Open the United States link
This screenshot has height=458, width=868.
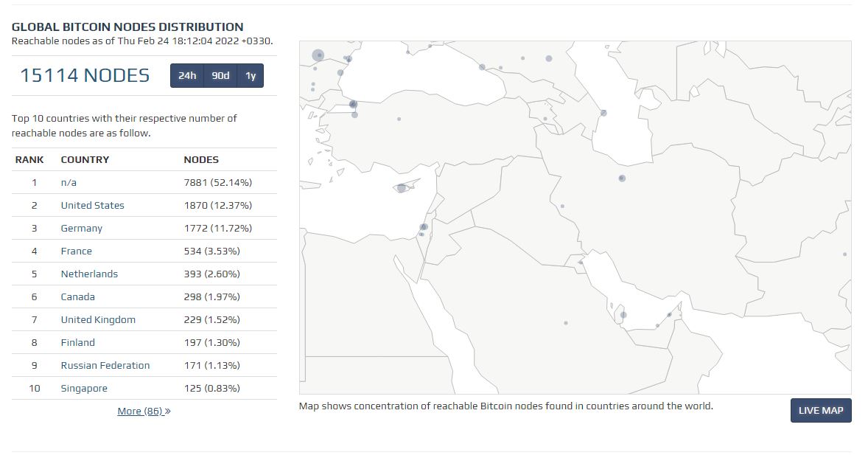tap(92, 205)
